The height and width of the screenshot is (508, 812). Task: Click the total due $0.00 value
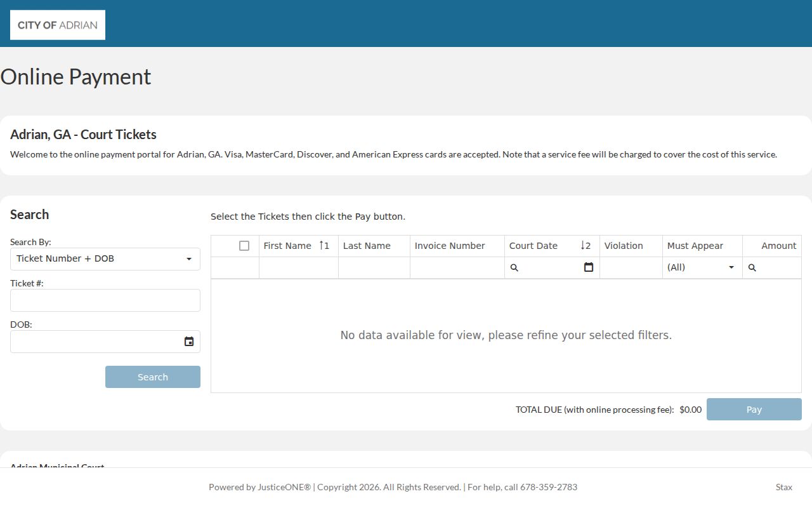pos(690,410)
